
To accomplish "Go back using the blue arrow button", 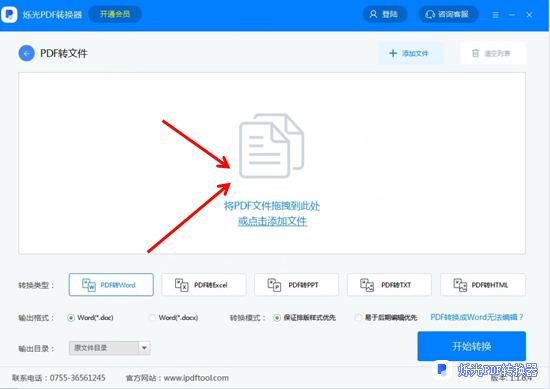I will [27, 53].
